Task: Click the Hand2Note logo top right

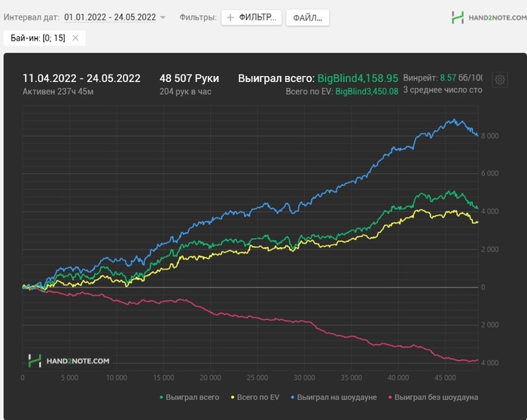Action: [489, 17]
